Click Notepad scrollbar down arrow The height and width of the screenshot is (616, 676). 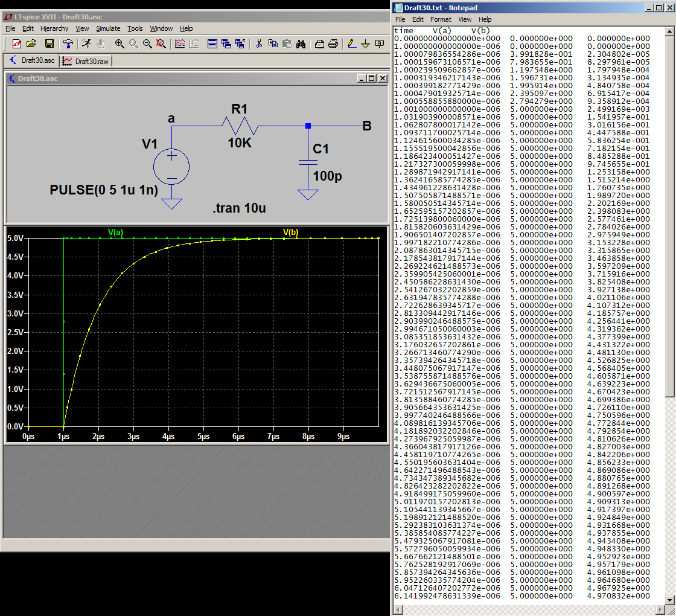pyautogui.click(x=670, y=600)
